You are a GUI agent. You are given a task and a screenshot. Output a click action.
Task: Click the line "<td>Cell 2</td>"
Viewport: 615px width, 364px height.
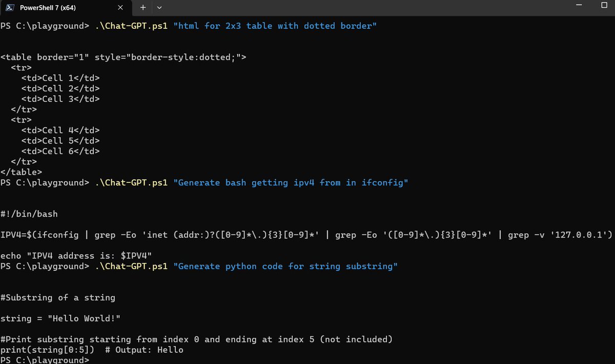coord(60,89)
